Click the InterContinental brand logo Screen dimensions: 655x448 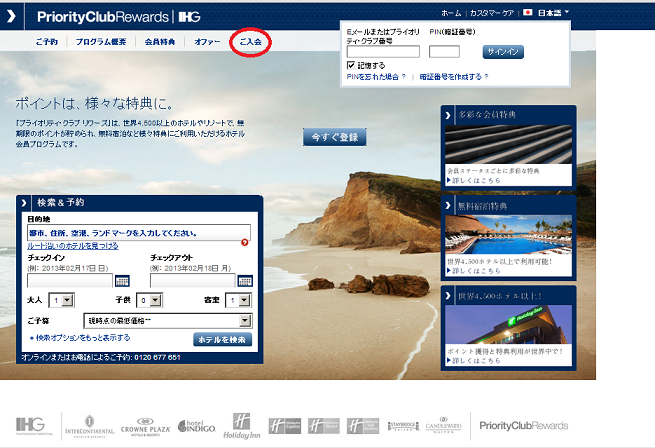89,426
